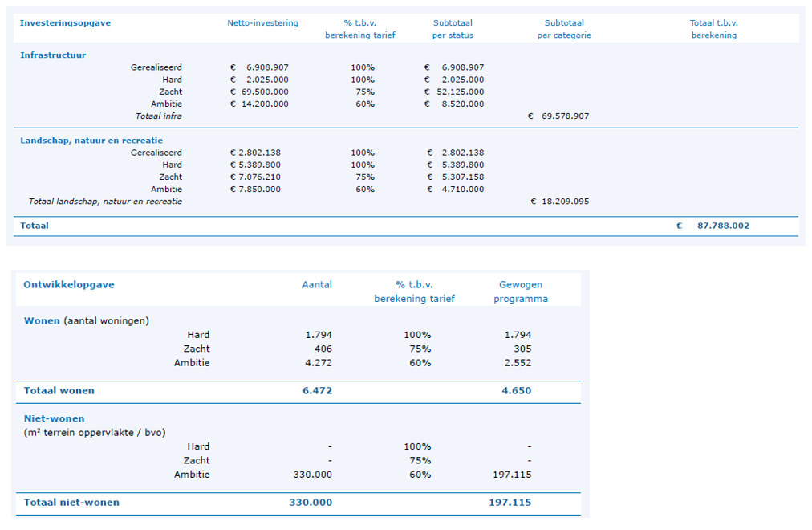This screenshot has width=812, height=530.
Task: Click the Infrastructuur section heading
Action: [53, 55]
